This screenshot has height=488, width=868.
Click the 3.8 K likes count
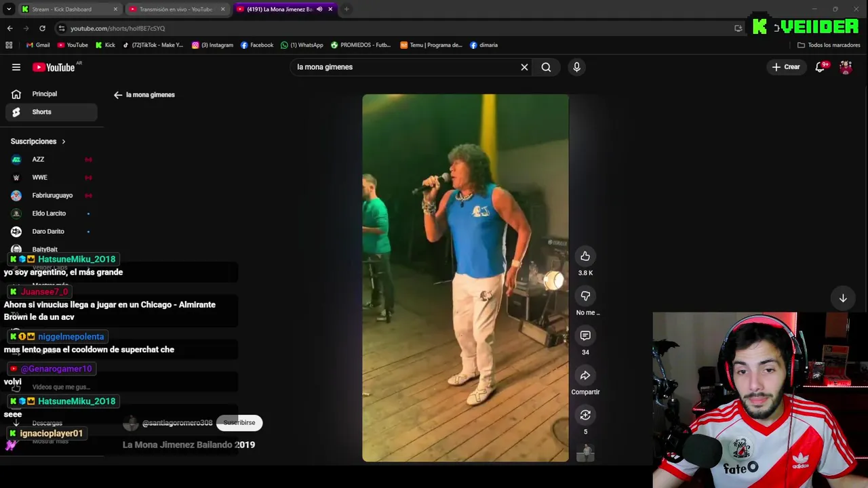[x=585, y=273]
